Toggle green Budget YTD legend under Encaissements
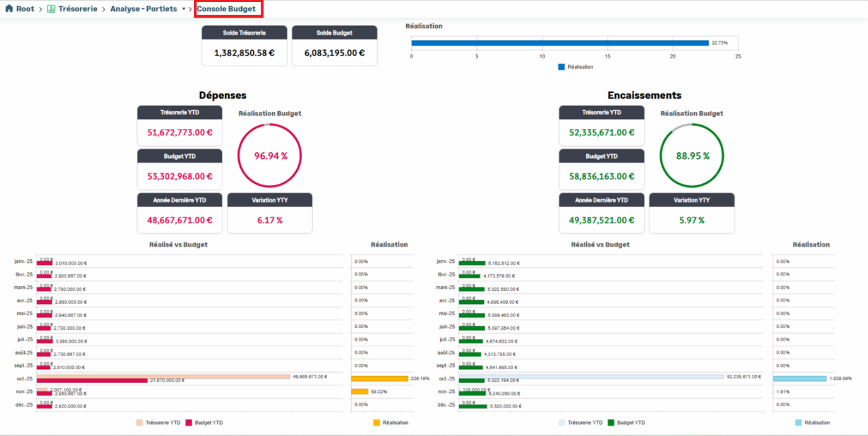Viewport: 868px width, 436px height. point(611,423)
